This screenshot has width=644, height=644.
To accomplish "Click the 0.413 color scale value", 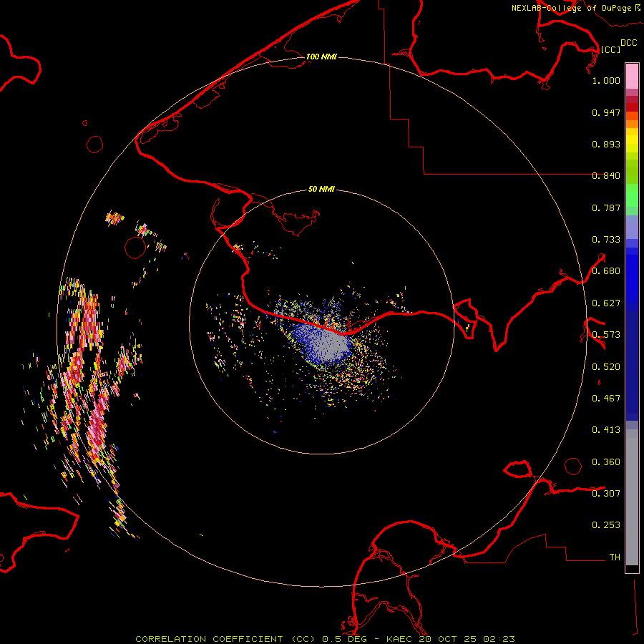I will point(606,430).
